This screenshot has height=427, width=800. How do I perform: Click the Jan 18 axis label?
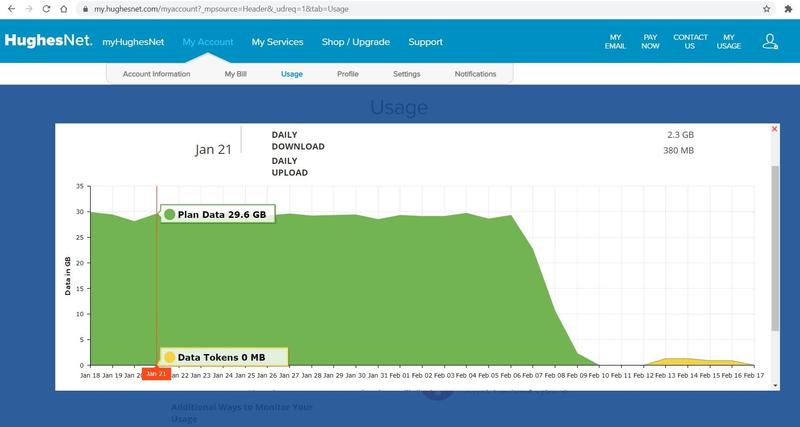point(91,375)
